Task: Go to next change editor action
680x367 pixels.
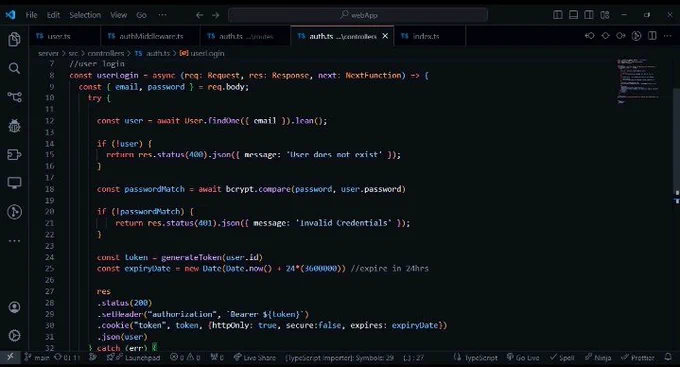Action: click(621, 36)
